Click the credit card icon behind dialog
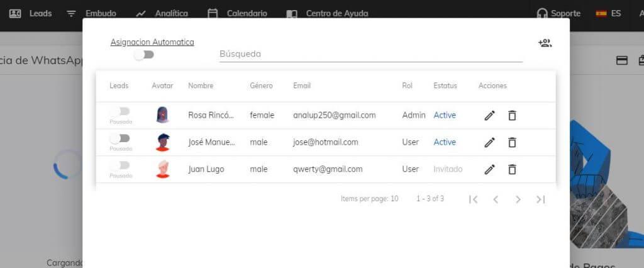This screenshot has height=268, width=644. pos(622,61)
